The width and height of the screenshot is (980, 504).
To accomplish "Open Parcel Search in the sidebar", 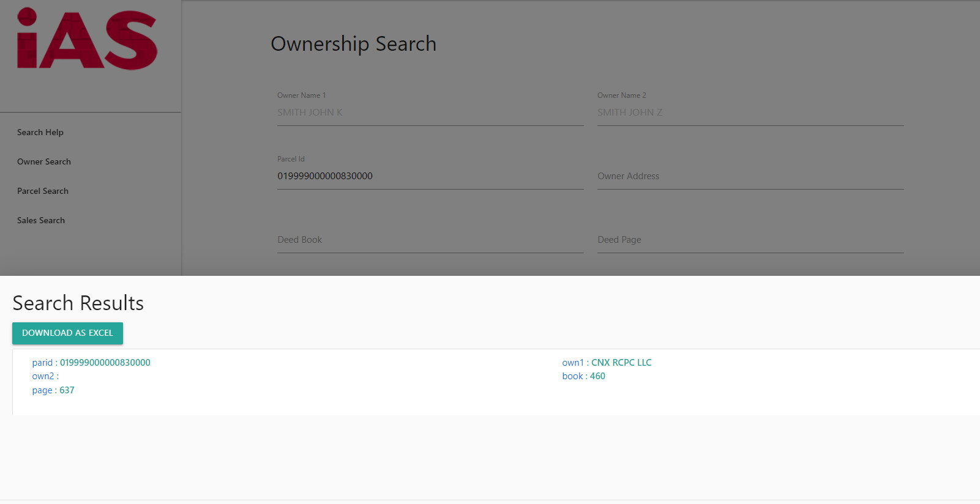I will [x=43, y=191].
